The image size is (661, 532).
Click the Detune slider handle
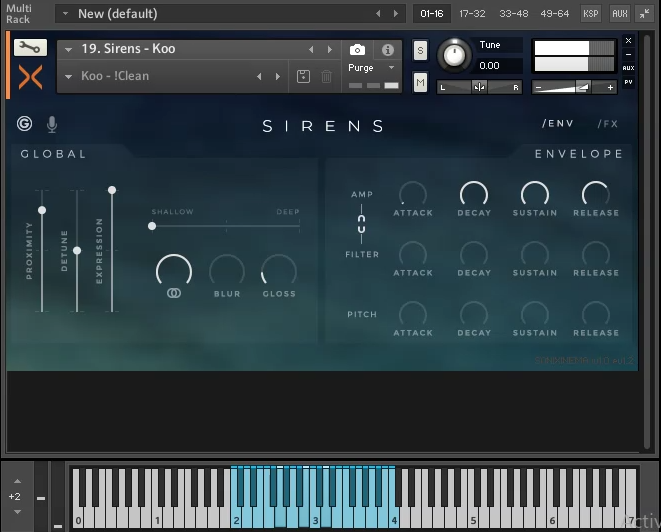point(77,250)
